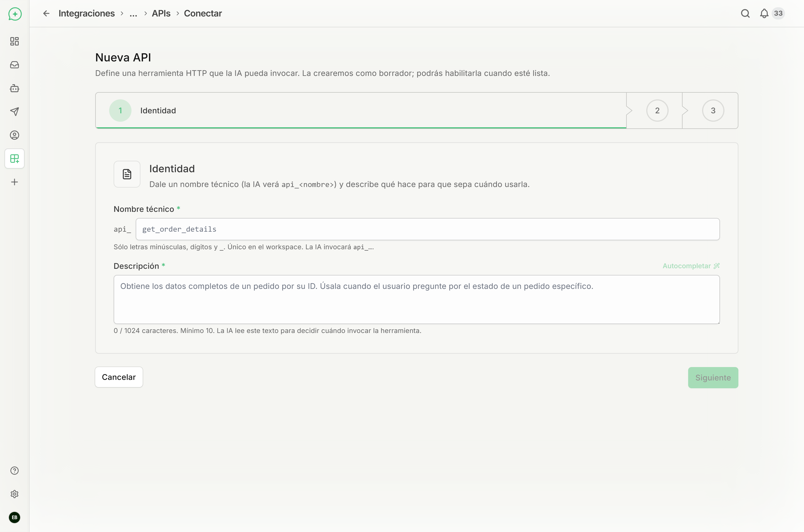The height and width of the screenshot is (532, 804).
Task: Click the api_ prefix label
Action: (122, 229)
